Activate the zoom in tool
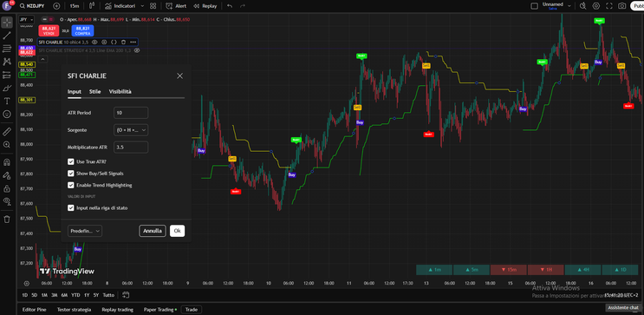The image size is (644, 315). click(7, 145)
